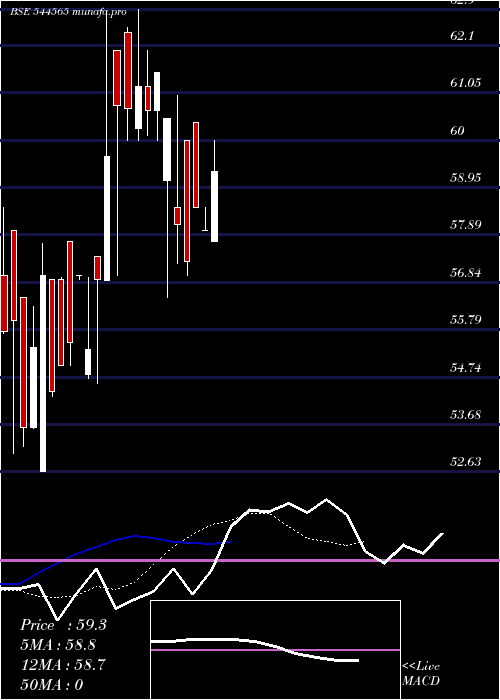Select the 'BSE 544565 munafa.pro' chart title
500x700 pixels.
click(68, 12)
